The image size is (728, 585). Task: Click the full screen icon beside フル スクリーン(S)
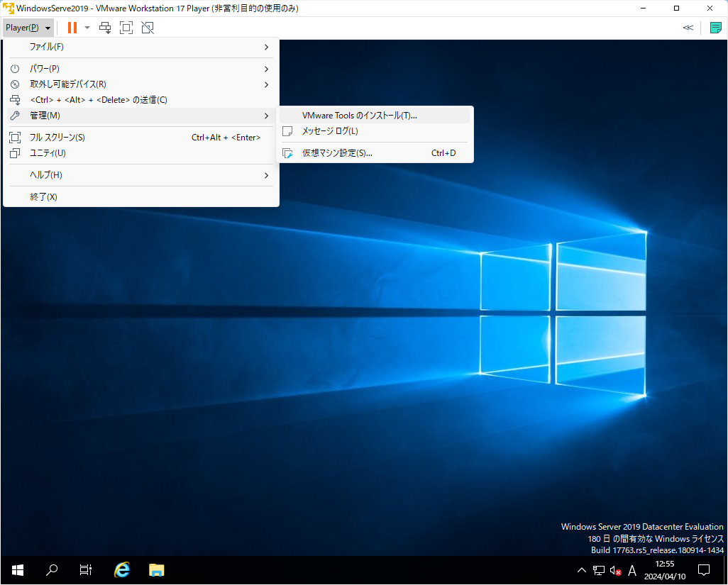(15, 138)
